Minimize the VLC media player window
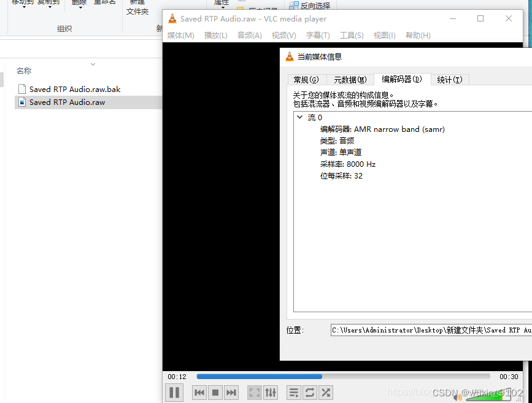Viewport: 532px width, 403px height. pos(453,18)
